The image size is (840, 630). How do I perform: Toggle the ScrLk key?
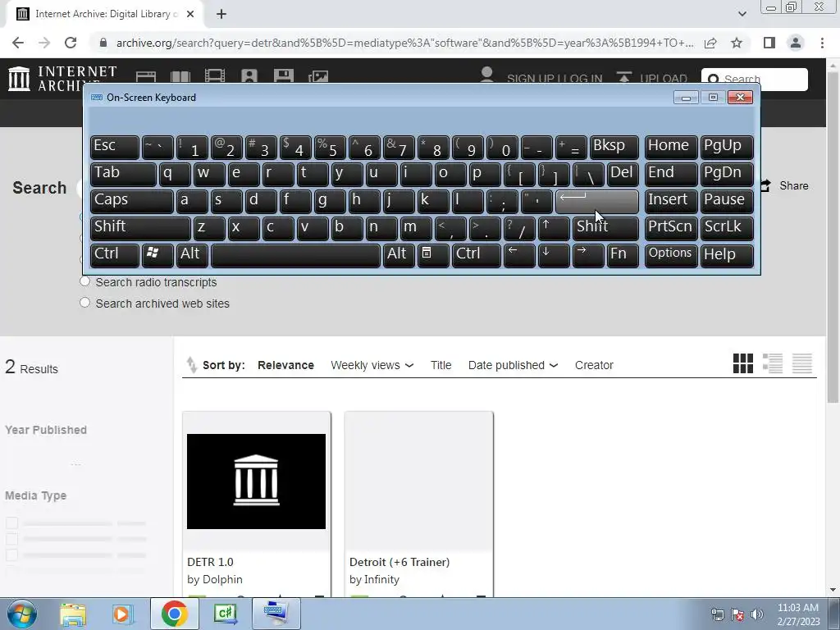(727, 228)
